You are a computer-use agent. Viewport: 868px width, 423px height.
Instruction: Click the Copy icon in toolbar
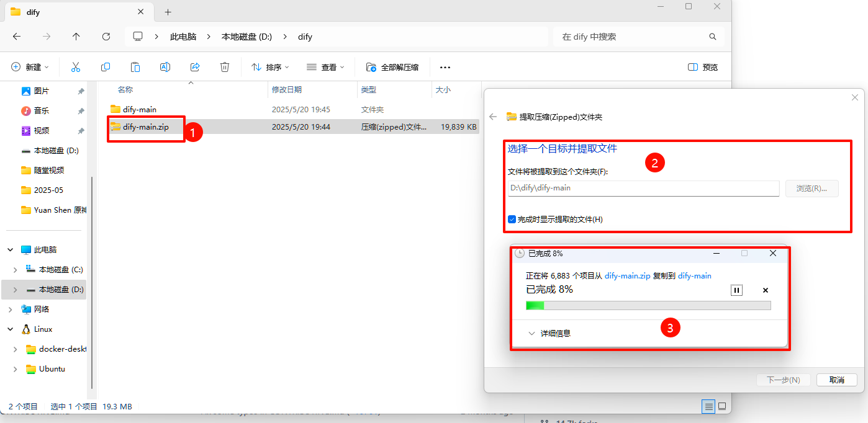[x=106, y=67]
